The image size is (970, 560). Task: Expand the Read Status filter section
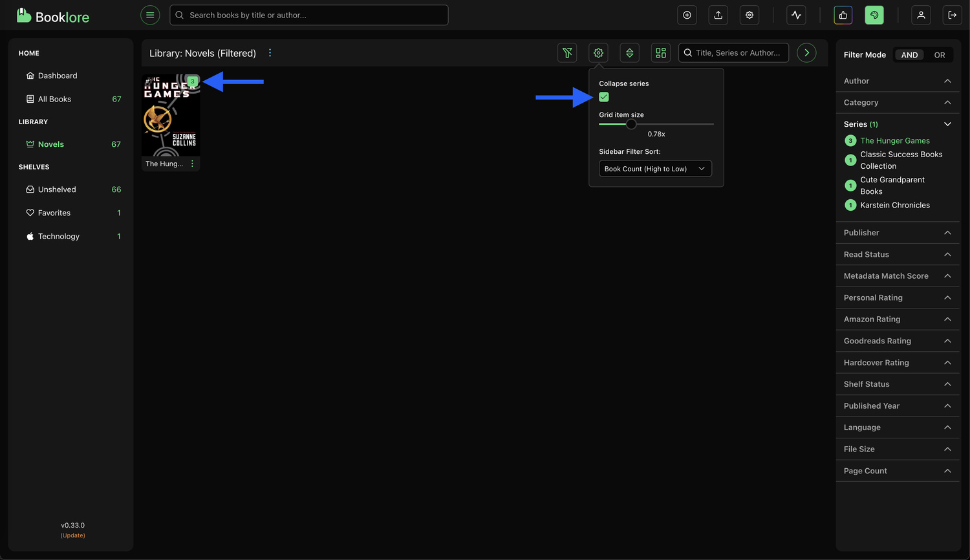coord(897,254)
